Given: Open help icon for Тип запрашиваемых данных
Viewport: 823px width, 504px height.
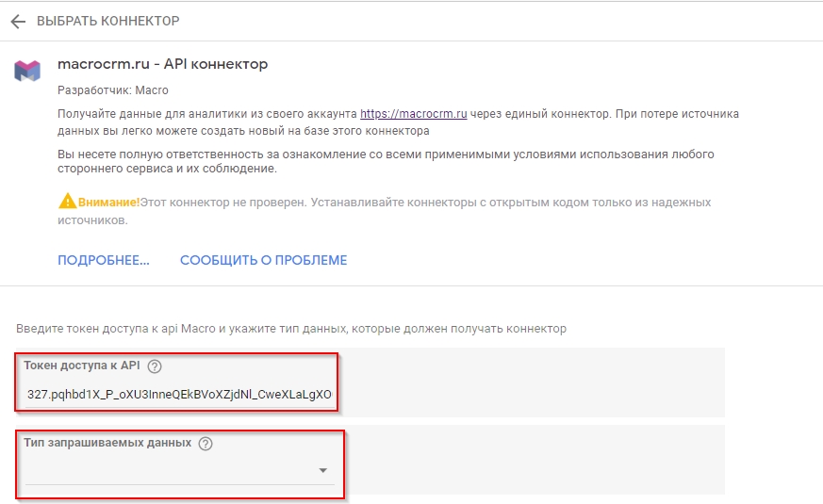Looking at the screenshot, I should (x=206, y=444).
